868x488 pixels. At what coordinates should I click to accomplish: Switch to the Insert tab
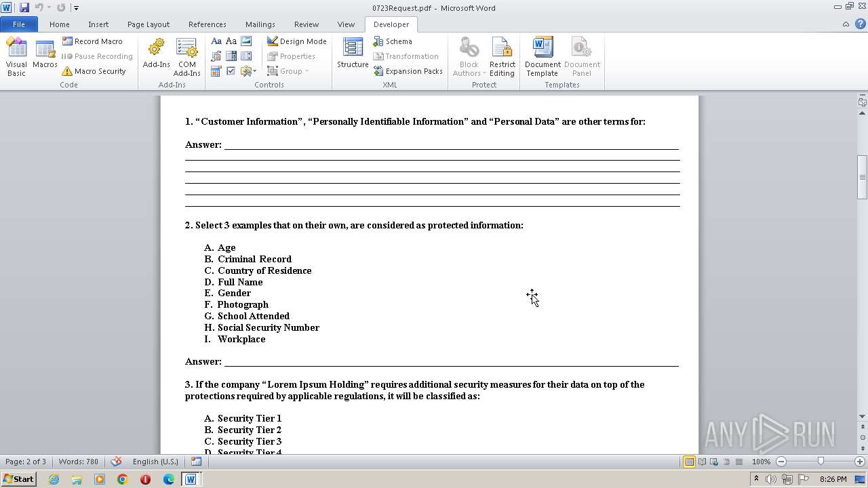point(98,24)
